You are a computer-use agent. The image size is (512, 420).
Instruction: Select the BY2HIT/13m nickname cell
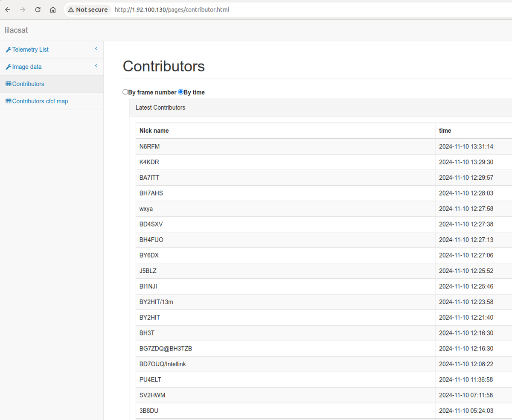(x=286, y=302)
